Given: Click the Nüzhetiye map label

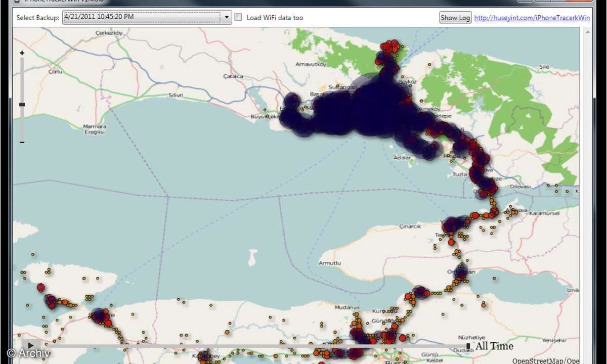Looking at the screenshot, I should coord(471,337).
